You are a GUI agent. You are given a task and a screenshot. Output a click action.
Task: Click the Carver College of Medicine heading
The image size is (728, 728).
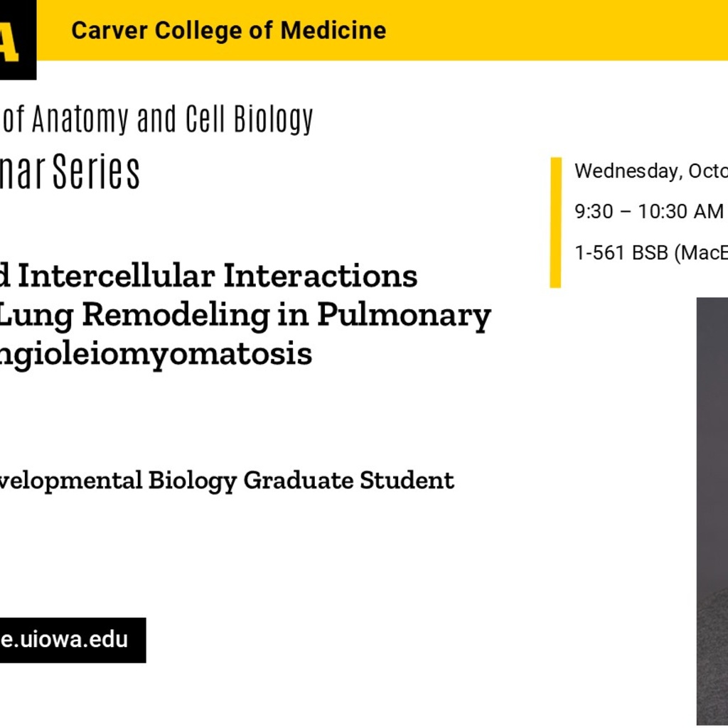(228, 30)
